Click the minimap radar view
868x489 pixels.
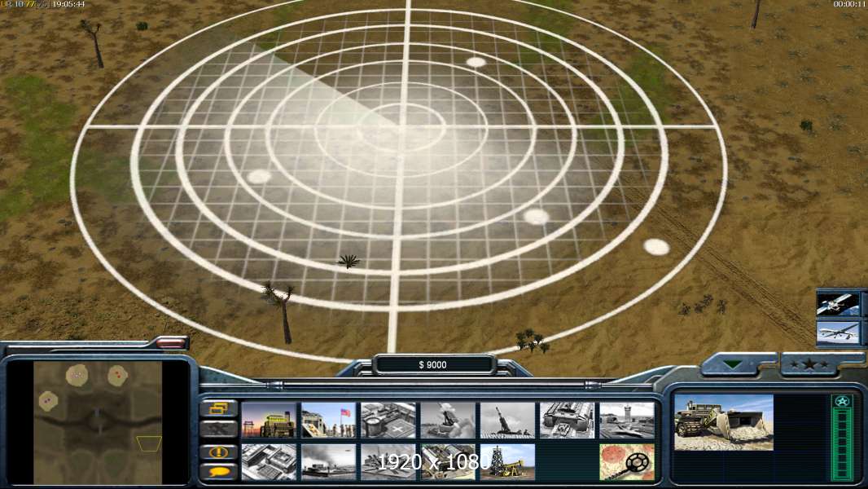pos(98,422)
